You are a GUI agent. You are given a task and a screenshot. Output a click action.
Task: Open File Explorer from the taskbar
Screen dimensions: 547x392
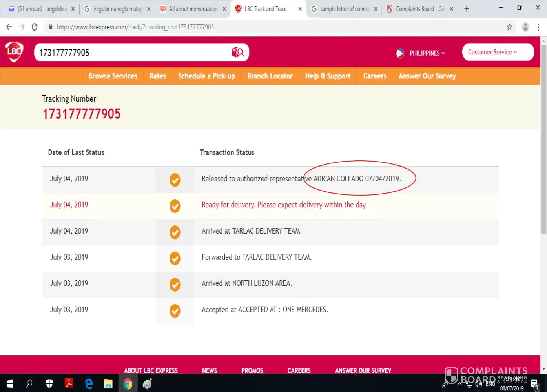[x=108, y=384]
